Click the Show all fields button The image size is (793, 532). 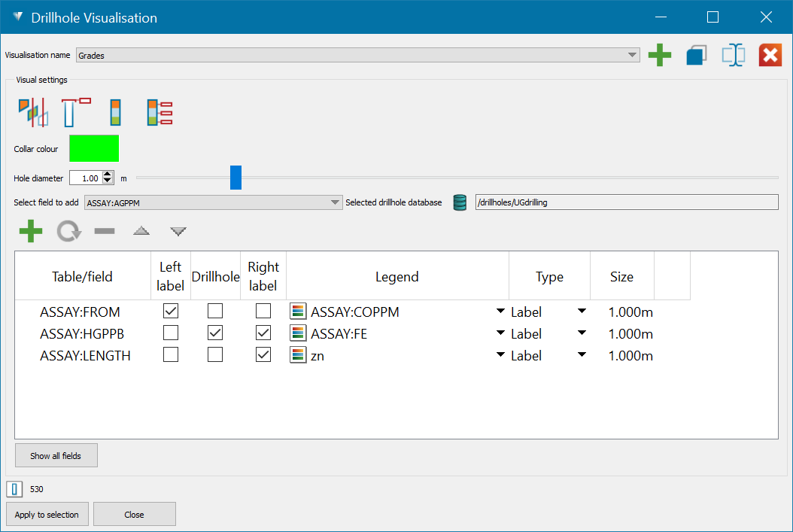56,455
